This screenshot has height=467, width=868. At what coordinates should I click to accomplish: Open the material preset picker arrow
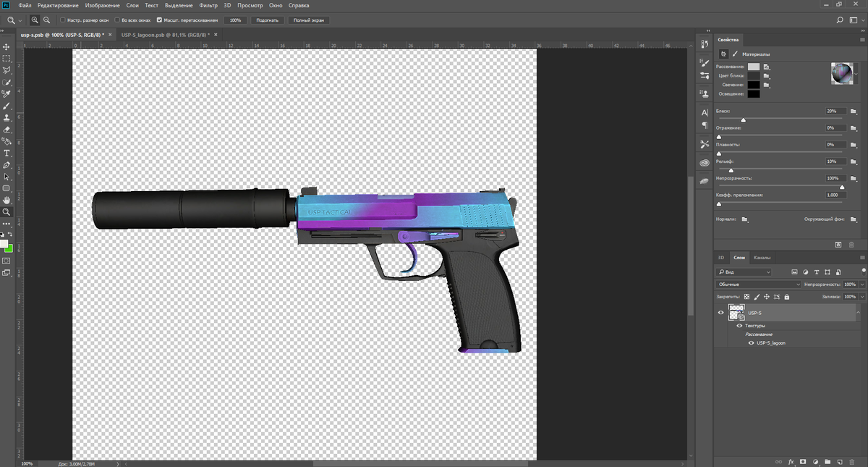[x=857, y=72]
